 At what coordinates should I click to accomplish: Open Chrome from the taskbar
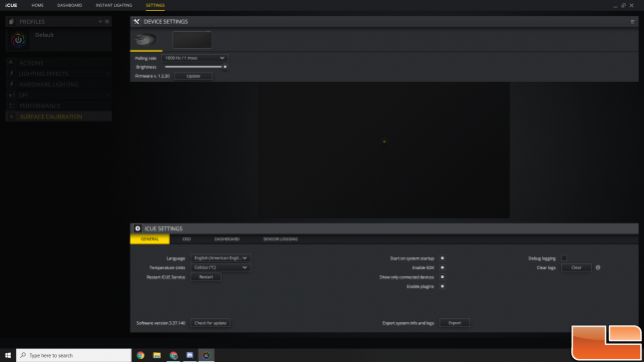[x=141, y=355]
